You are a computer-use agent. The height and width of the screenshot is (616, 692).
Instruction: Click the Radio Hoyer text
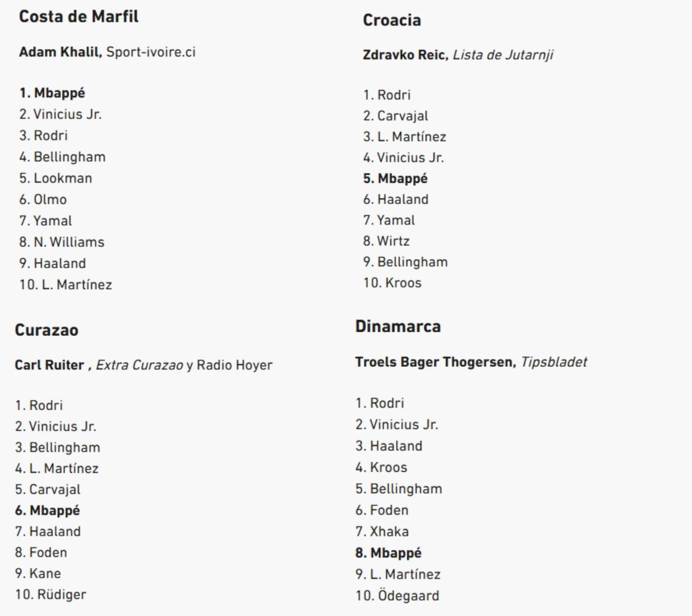(x=235, y=365)
